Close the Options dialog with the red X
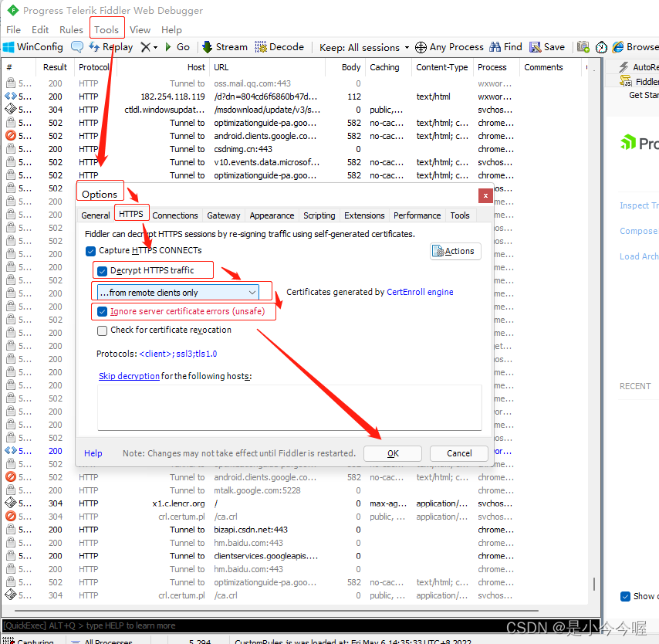Screen dimensions: 659x644 click(485, 195)
